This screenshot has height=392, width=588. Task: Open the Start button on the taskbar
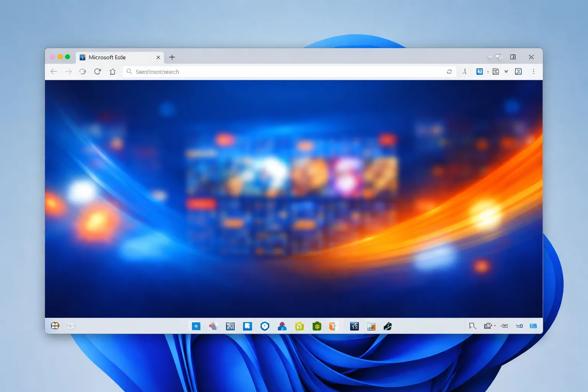click(55, 326)
